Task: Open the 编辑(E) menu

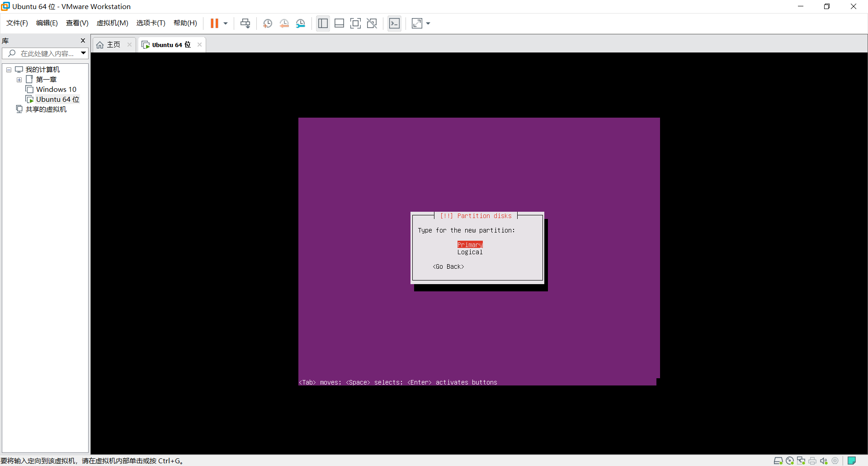Action: pyautogui.click(x=47, y=23)
